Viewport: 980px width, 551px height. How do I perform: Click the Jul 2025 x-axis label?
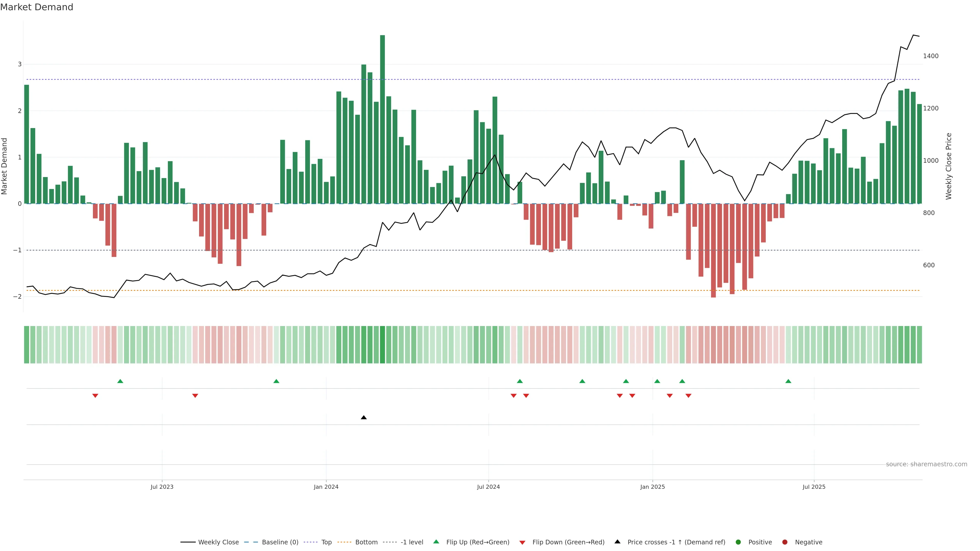click(814, 487)
